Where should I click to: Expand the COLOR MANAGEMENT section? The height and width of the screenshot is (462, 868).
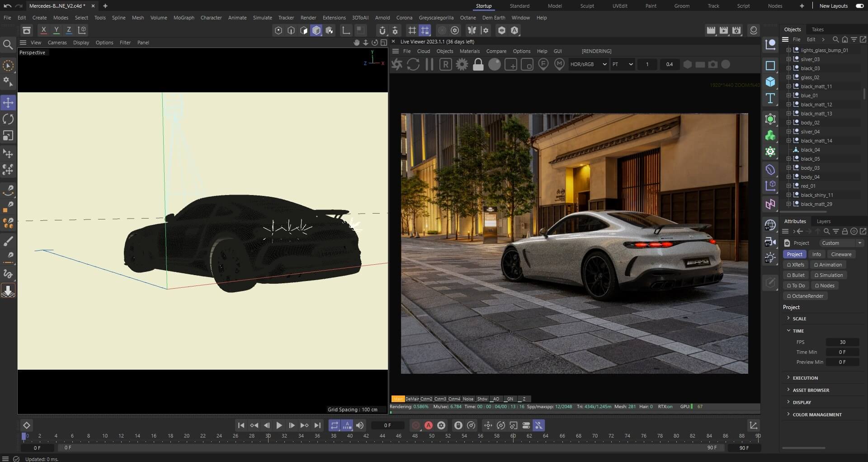pos(816,414)
